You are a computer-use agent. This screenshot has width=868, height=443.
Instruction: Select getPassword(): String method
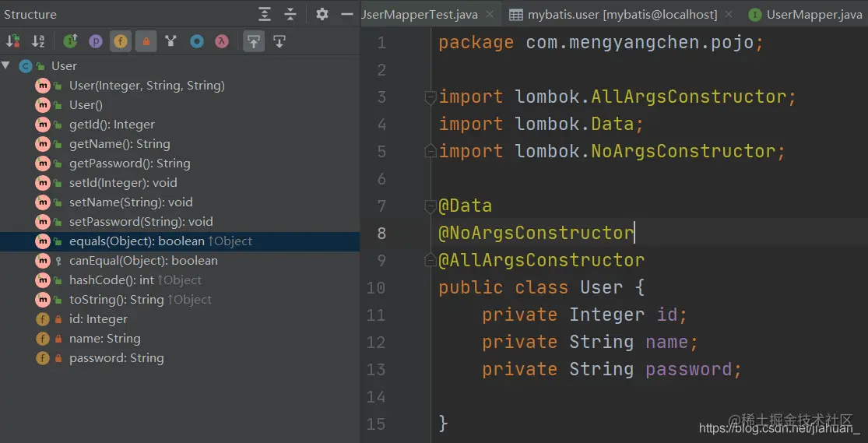pos(180,163)
